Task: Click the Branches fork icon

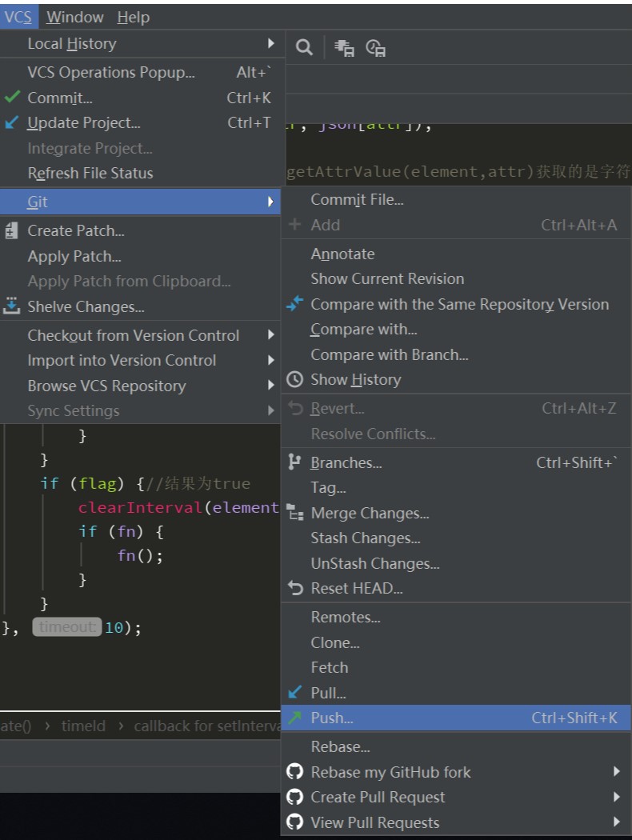Action: [x=294, y=462]
